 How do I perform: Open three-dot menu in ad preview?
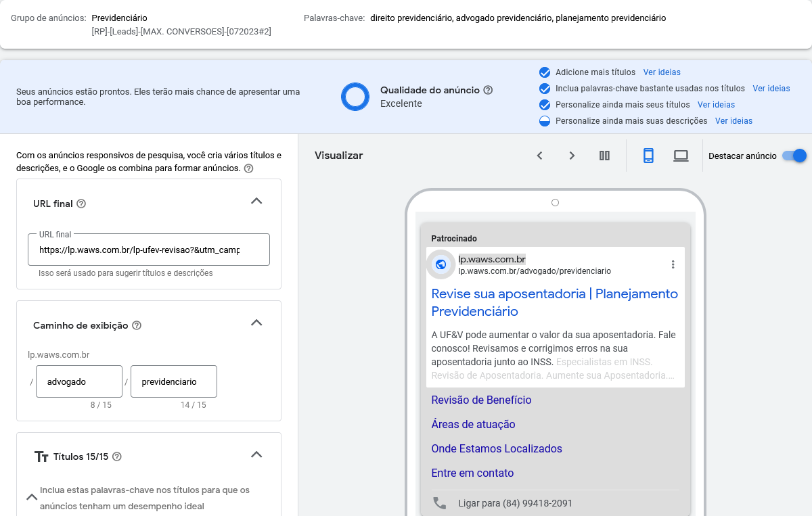tap(673, 264)
